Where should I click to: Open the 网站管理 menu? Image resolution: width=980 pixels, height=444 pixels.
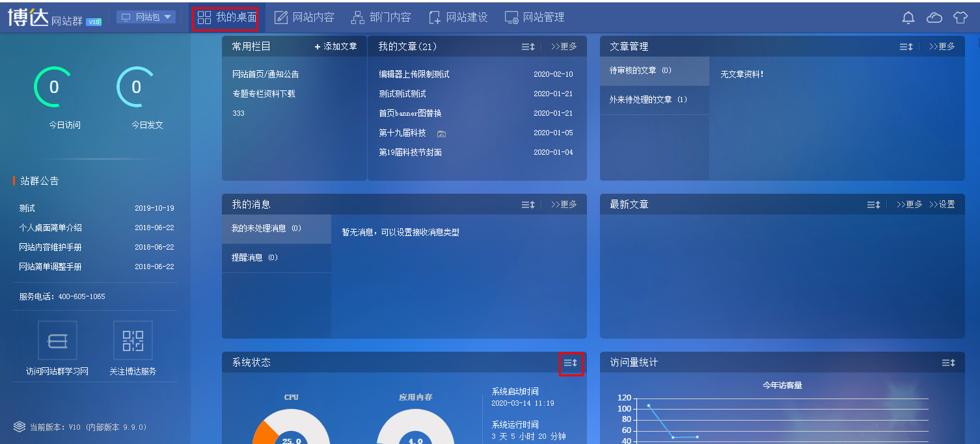(x=535, y=18)
